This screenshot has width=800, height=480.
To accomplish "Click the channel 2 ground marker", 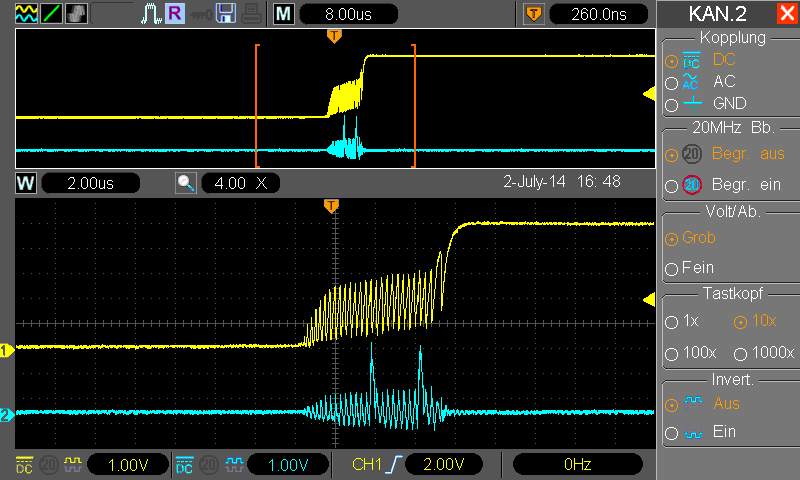I will (x=7, y=415).
